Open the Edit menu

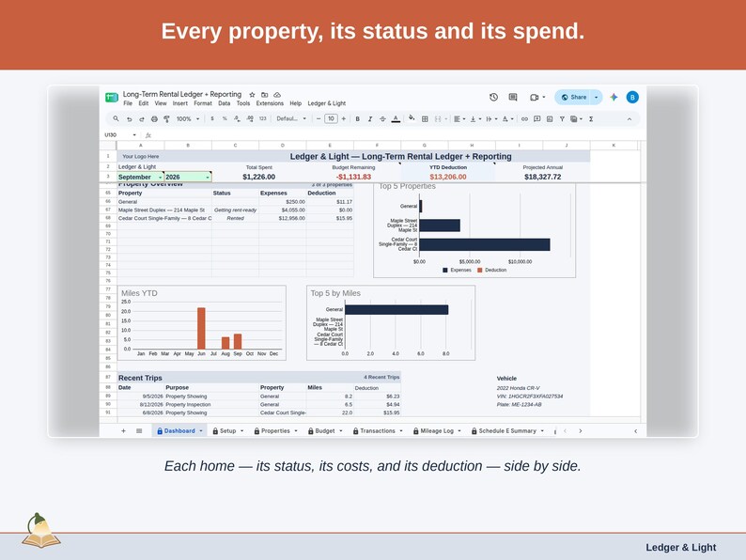(143, 103)
